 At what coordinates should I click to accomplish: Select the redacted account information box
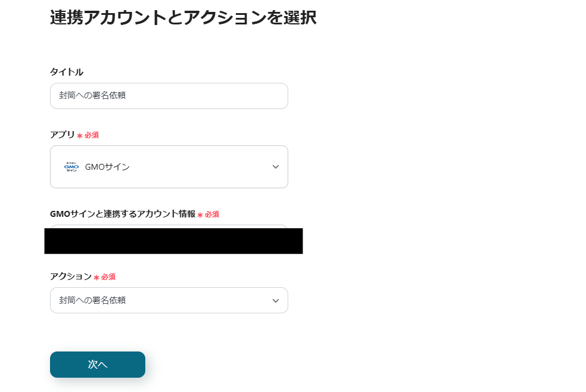pyautogui.click(x=173, y=241)
